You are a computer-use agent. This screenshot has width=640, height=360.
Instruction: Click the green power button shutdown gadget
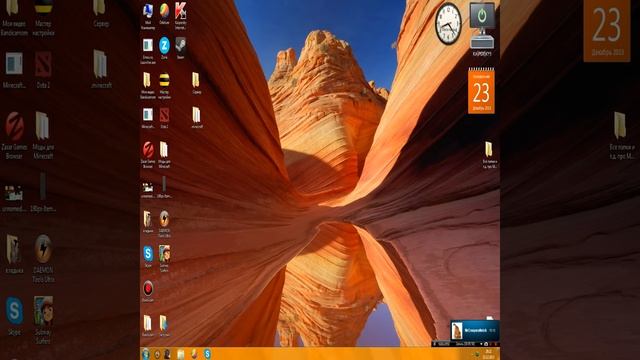(482, 16)
